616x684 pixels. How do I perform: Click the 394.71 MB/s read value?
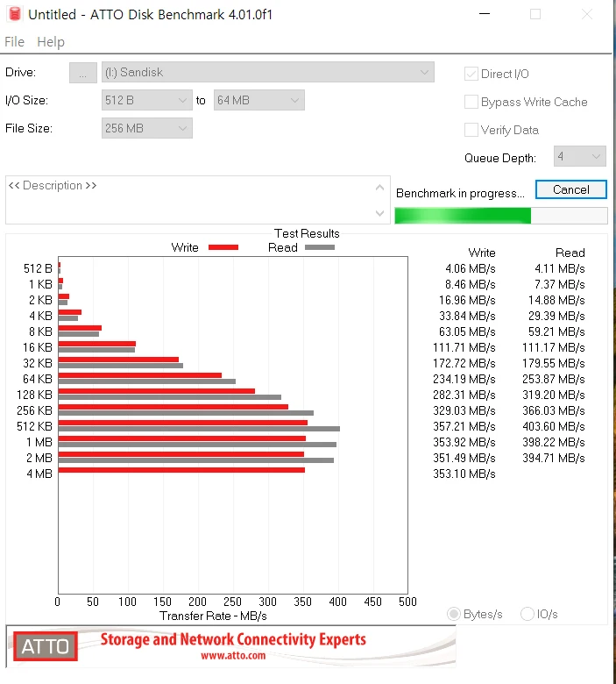coord(554,458)
